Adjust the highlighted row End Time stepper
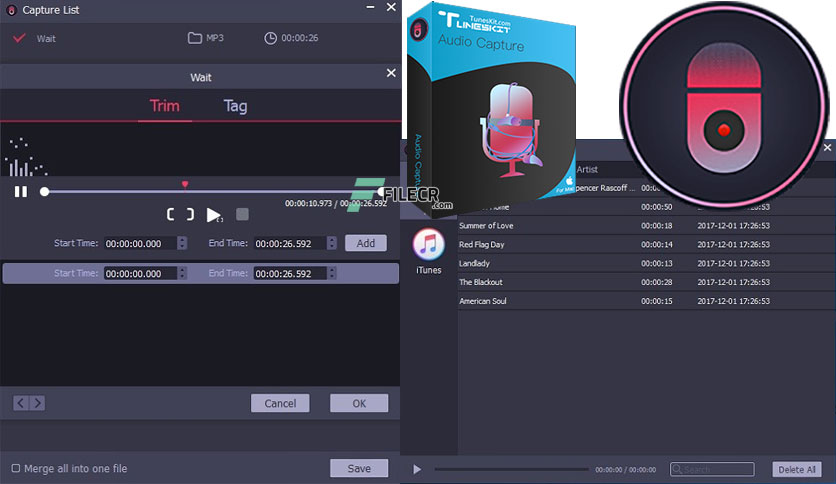This screenshot has height=484, width=836. (332, 273)
